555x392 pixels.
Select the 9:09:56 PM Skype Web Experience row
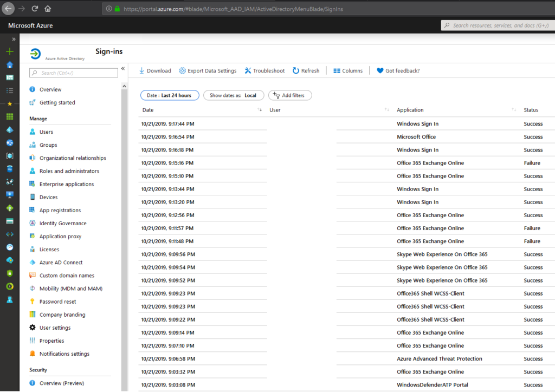[346, 254]
